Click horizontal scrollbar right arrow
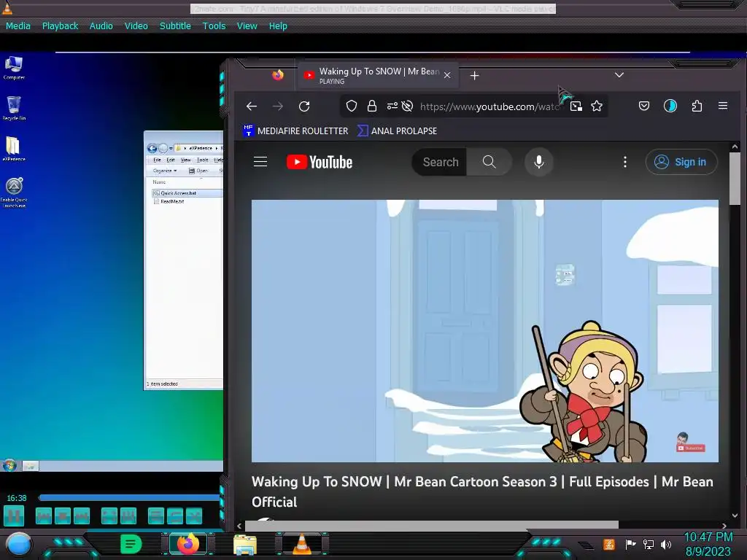This screenshot has width=747, height=560. tap(724, 526)
